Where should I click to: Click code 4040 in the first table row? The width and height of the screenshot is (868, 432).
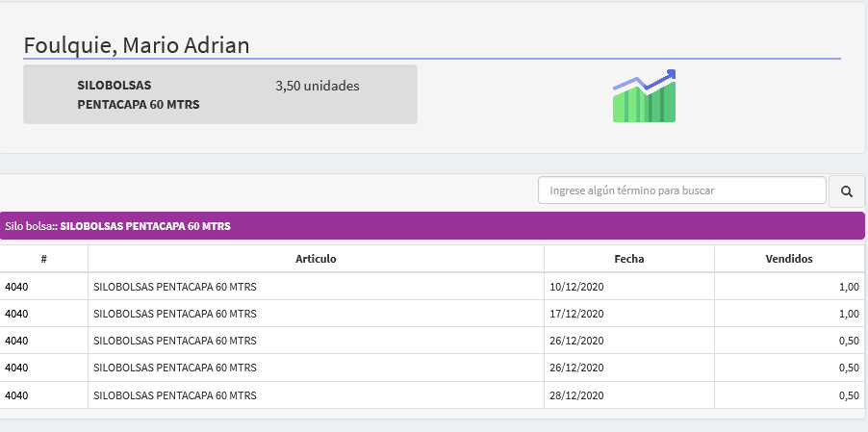point(16,287)
